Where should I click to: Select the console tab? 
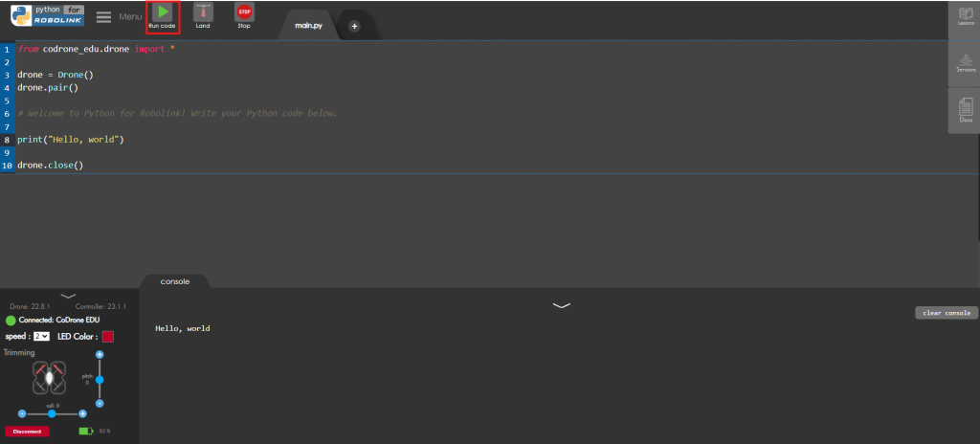[174, 281]
